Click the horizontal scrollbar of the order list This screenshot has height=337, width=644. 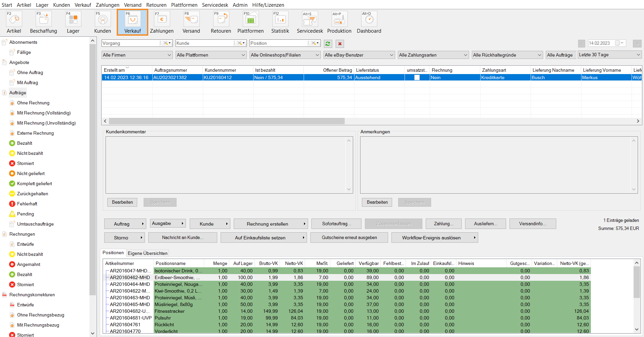227,121
